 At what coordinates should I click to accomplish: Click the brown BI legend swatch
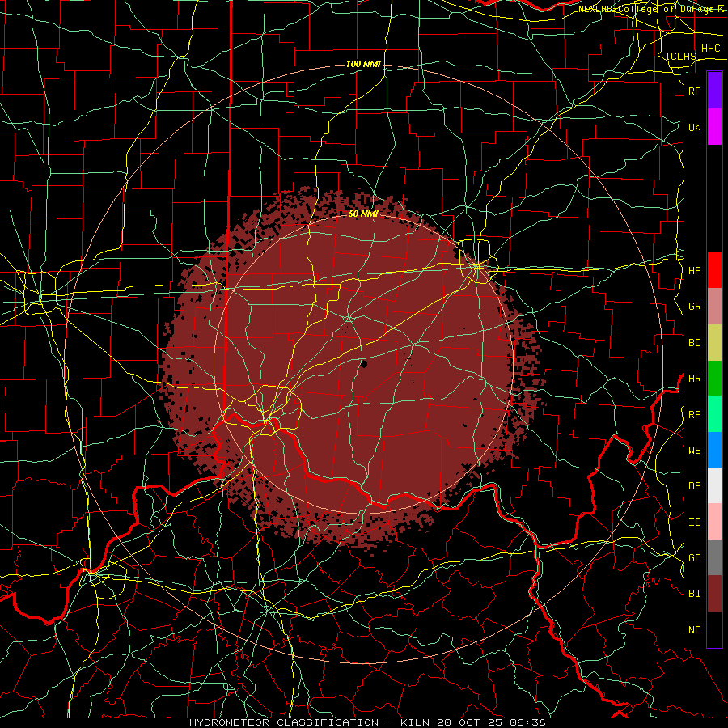714,594
